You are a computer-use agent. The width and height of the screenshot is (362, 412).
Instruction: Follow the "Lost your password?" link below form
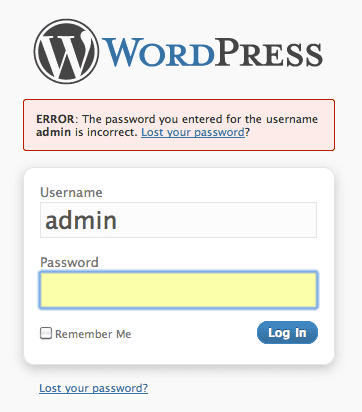pyautogui.click(x=93, y=388)
